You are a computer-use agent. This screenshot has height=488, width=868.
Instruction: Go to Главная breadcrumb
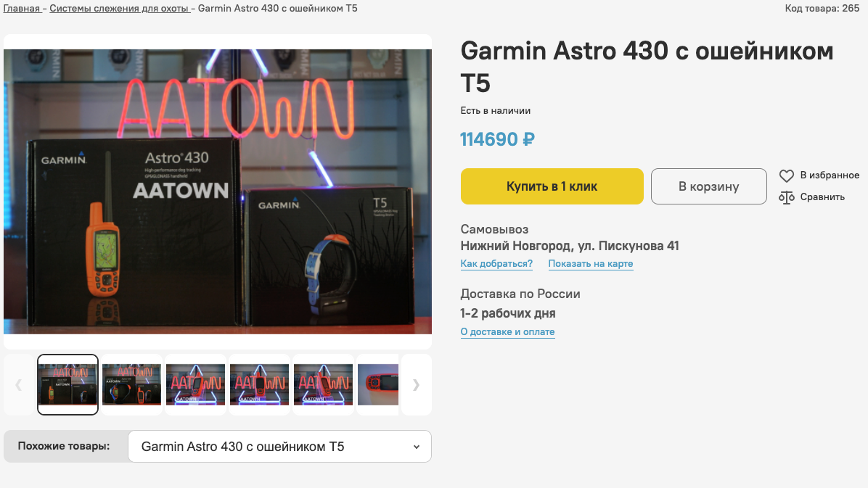(22, 8)
